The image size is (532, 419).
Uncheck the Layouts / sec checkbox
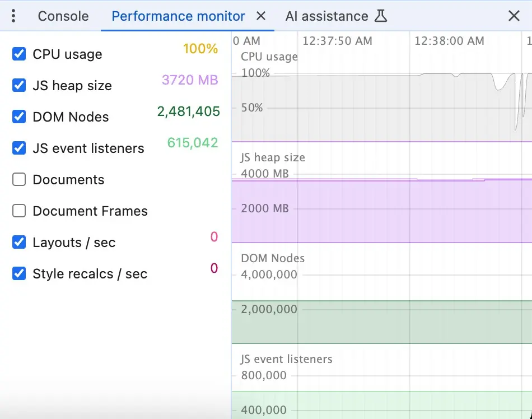click(x=19, y=242)
